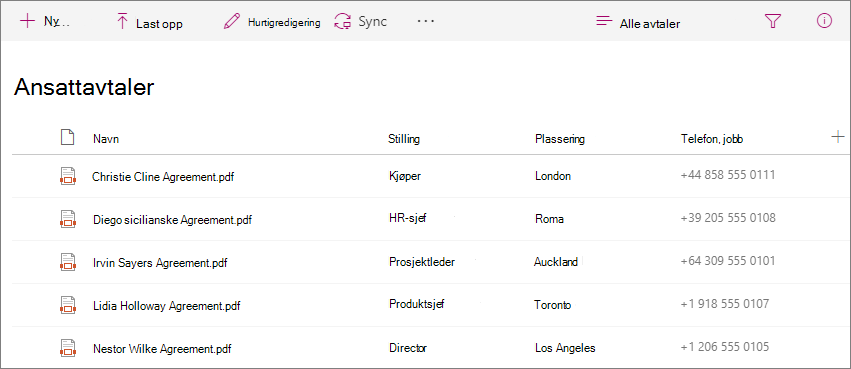Click the London location cell
The width and height of the screenshot is (851, 369).
pos(552,176)
